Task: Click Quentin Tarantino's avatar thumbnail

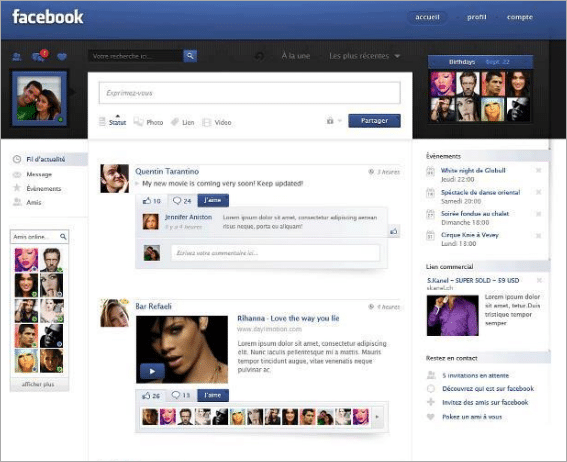Action: (x=114, y=178)
